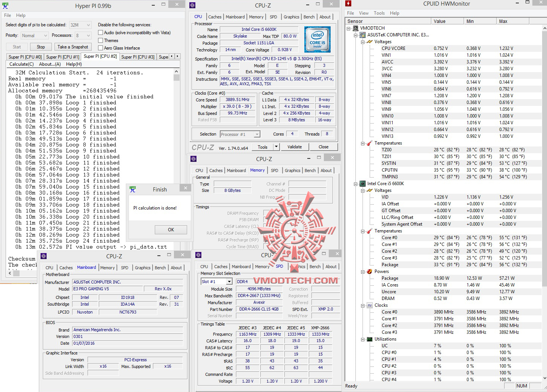Click the Super PI tab strip right scroll arrow
Viewport: 547px width, 392px height.
(177, 56)
